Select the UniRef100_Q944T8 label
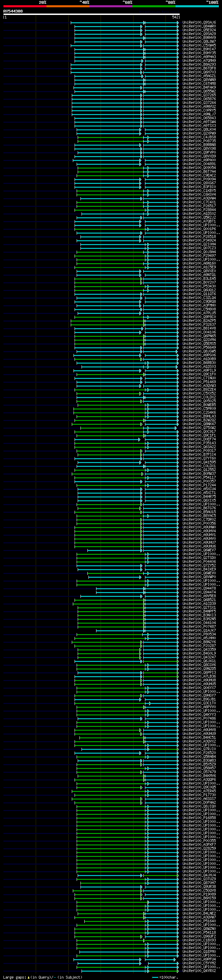 (x=199, y=588)
